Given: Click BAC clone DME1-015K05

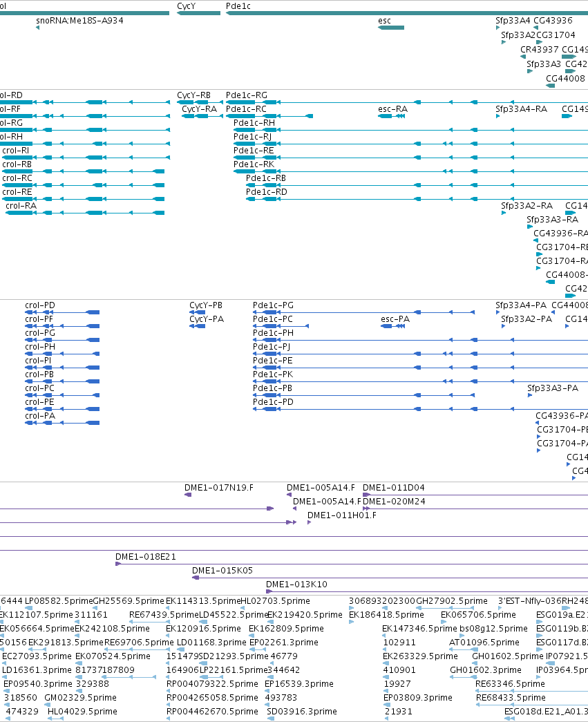Looking at the screenshot, I should (x=222, y=571).
